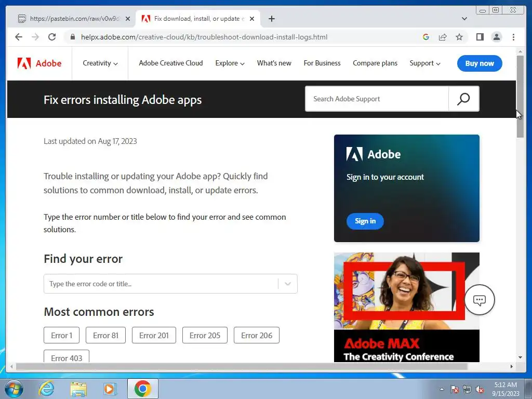This screenshot has width=532, height=399.
Task: Open Action Center flag icon
Action: click(454, 389)
